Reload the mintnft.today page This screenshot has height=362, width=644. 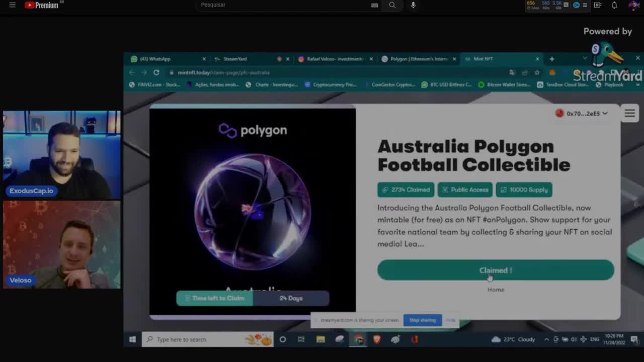[156, 72]
